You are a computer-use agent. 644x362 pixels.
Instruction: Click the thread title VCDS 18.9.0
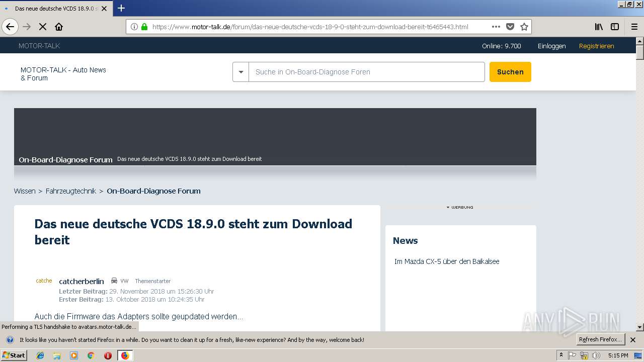(x=193, y=232)
